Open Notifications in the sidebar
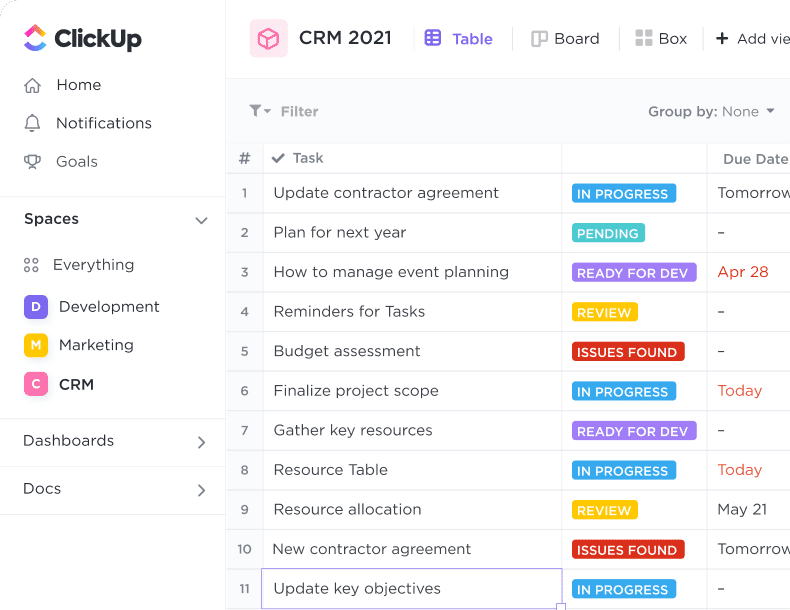The image size is (790, 610). point(104,123)
